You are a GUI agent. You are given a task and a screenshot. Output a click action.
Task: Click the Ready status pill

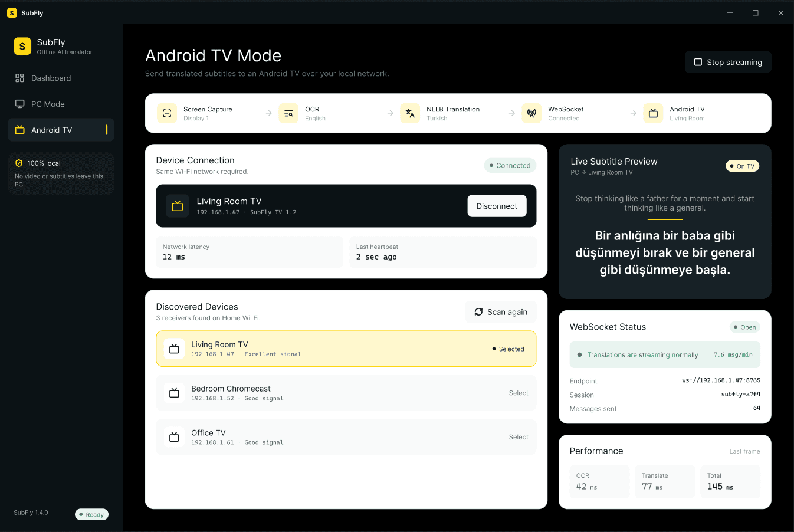(91, 514)
